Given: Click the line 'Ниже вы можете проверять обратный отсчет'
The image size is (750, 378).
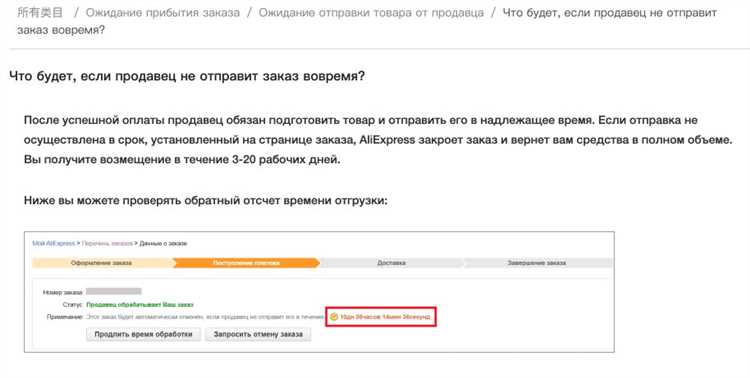Looking at the screenshot, I should (206, 200).
